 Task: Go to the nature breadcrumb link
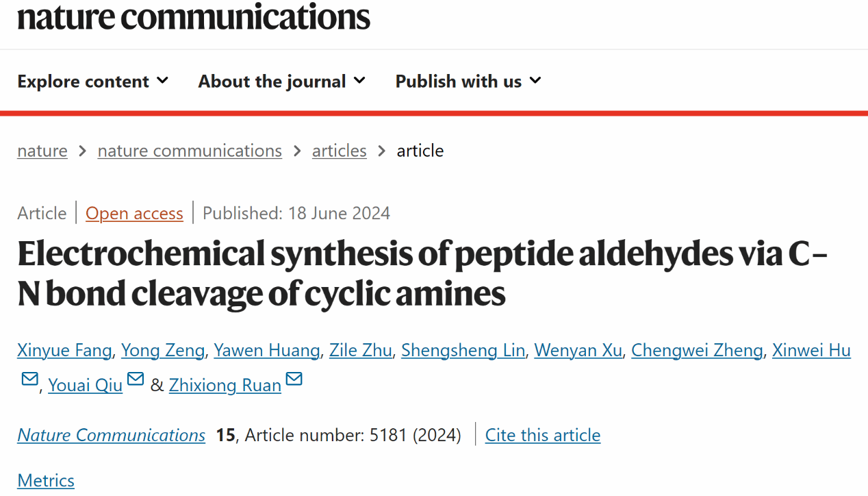click(42, 151)
